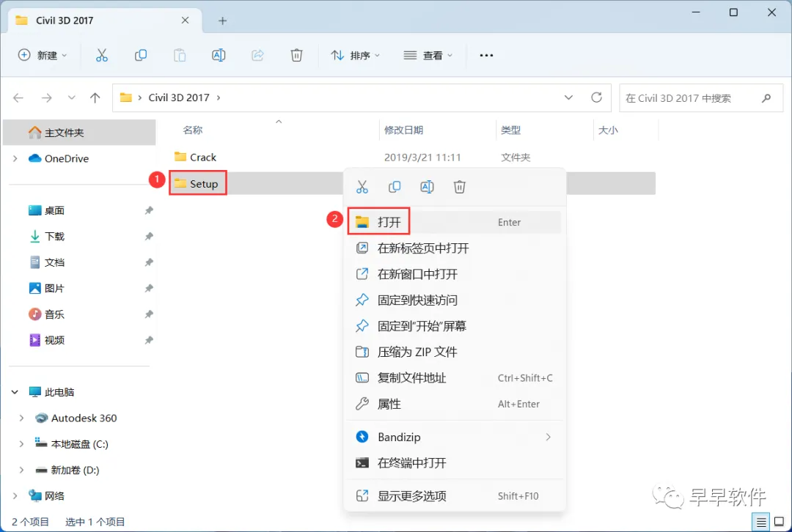Image resolution: width=792 pixels, height=532 pixels.
Task: Open the 查看 view dropdown
Action: tap(428, 55)
